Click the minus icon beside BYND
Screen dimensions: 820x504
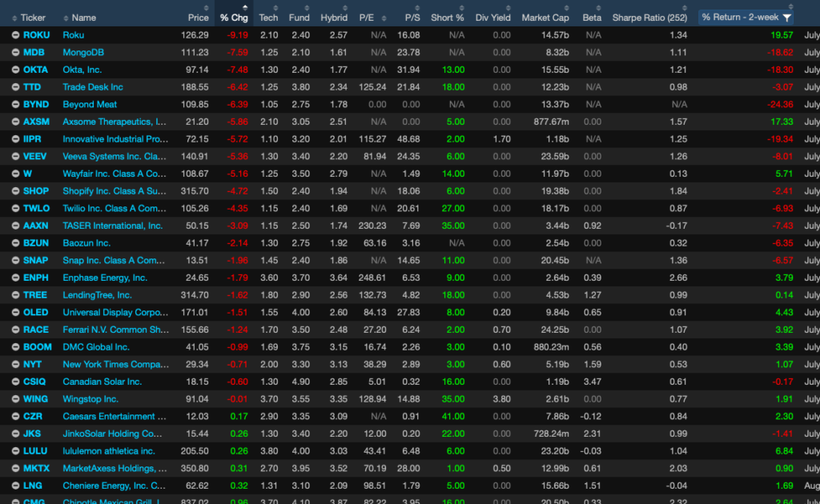[x=16, y=105]
